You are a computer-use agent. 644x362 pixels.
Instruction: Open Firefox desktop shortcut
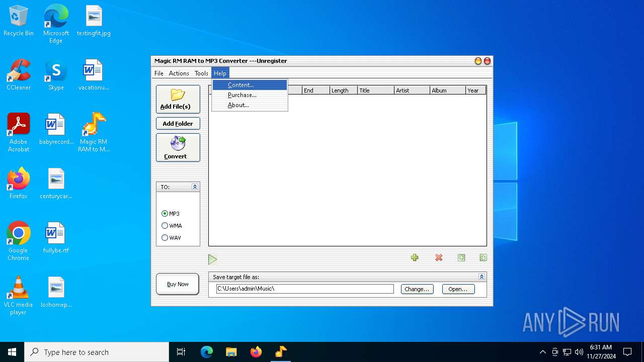click(19, 184)
